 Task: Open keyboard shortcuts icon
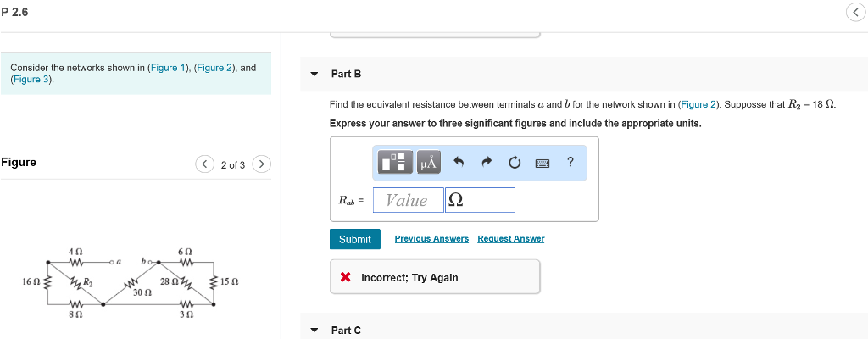click(542, 163)
